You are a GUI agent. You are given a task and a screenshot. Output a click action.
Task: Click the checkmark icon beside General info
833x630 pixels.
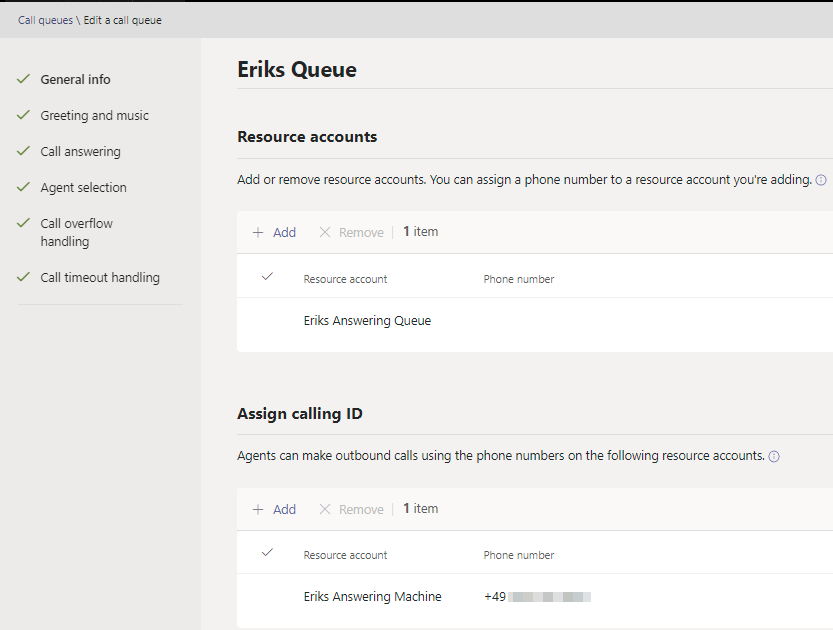pos(23,79)
